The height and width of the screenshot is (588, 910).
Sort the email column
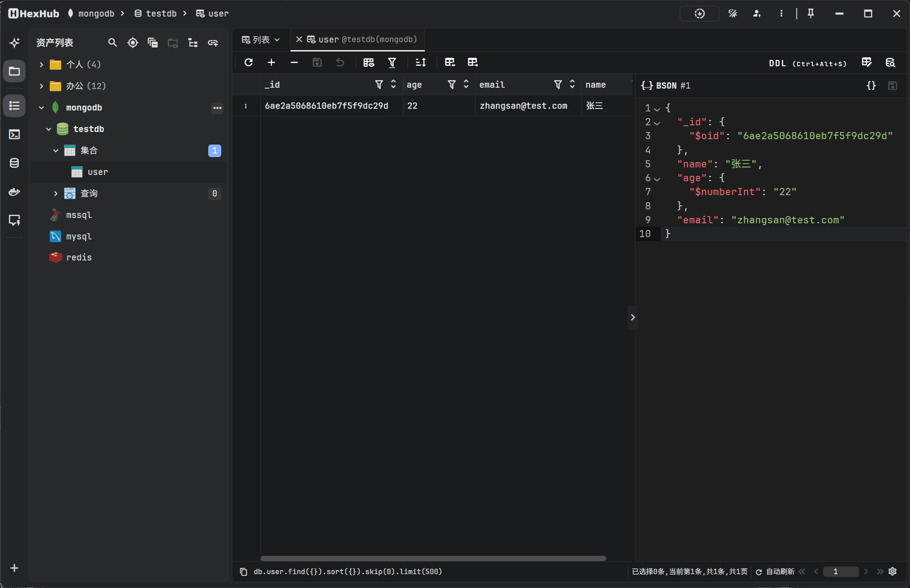pos(572,84)
